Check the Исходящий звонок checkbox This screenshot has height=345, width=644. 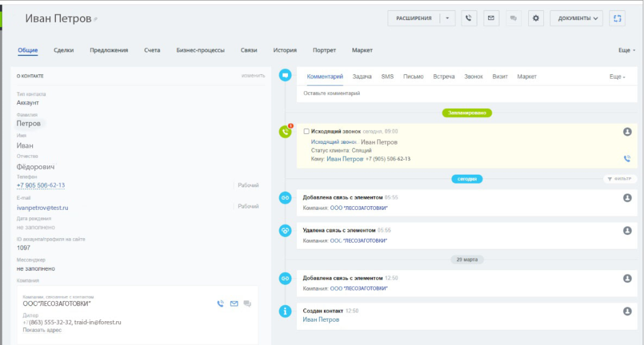[x=306, y=131]
